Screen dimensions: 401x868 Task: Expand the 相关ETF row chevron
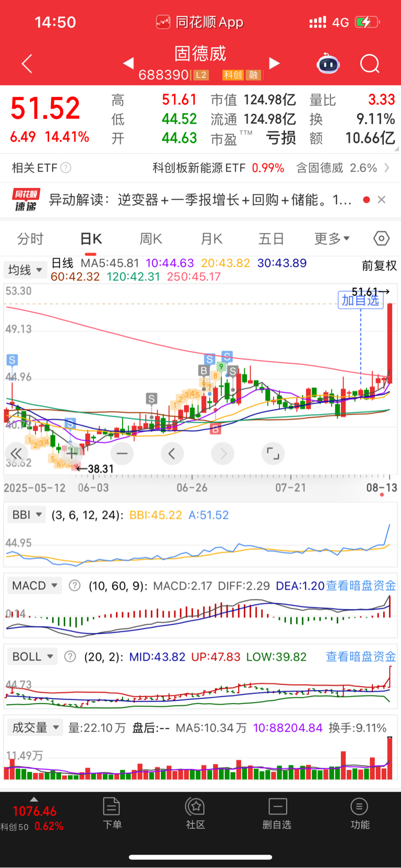pyautogui.click(x=387, y=168)
